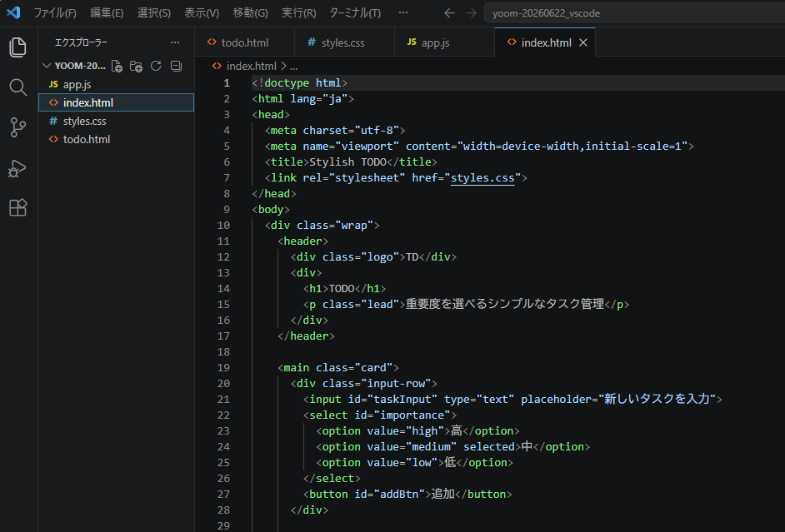Open the Run and Debug view
This screenshot has height=532, width=785.
pyautogui.click(x=18, y=168)
